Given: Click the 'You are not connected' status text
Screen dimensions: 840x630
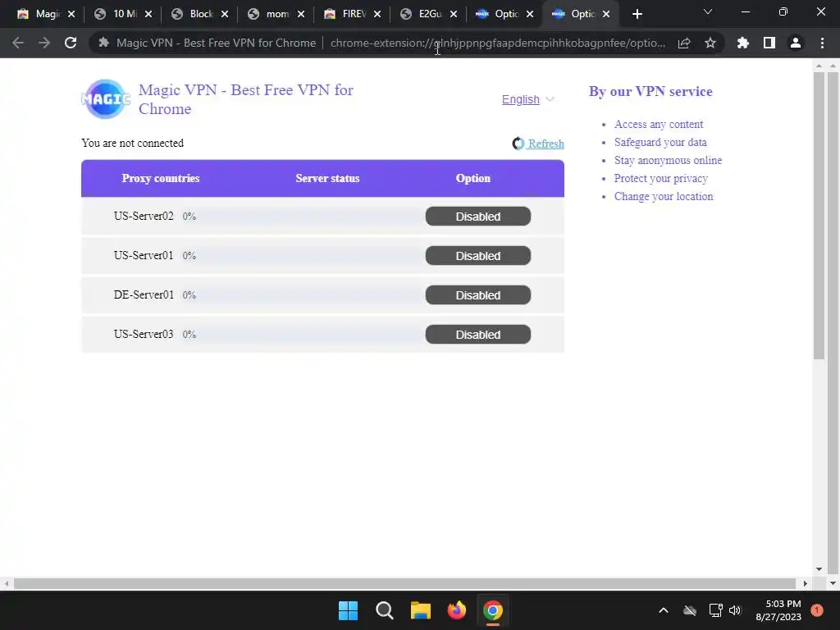Looking at the screenshot, I should [132, 143].
